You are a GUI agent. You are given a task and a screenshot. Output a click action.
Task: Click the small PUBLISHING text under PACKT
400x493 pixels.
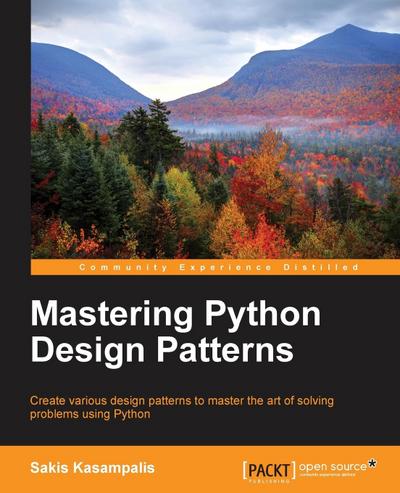269,482
